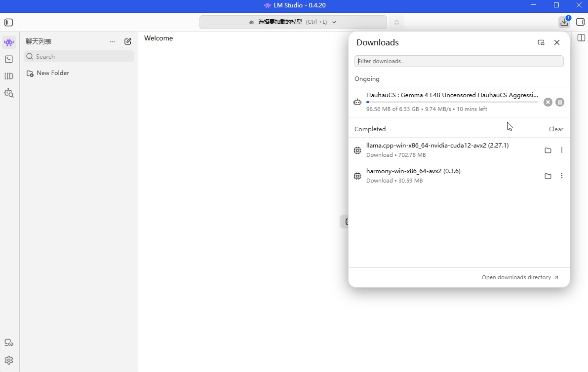Open the LM Link icon at the sidebar bottom
Image resolution: width=588 pixels, height=372 pixels.
9,342
